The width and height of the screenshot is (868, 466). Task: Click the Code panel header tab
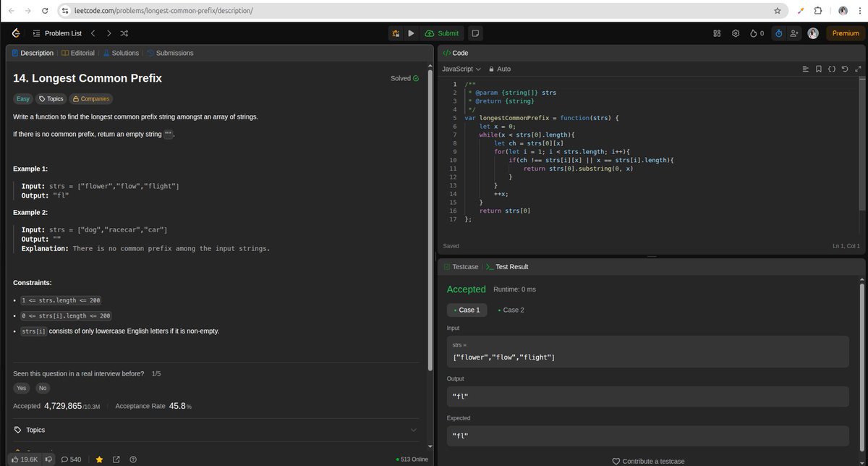[455, 53]
